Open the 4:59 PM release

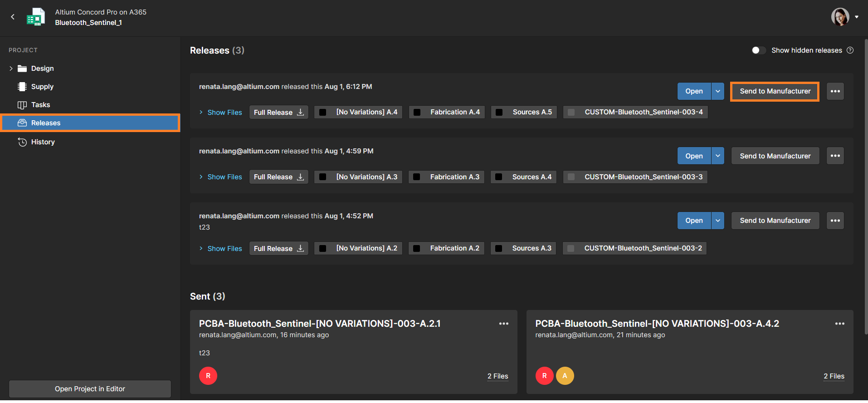(694, 156)
